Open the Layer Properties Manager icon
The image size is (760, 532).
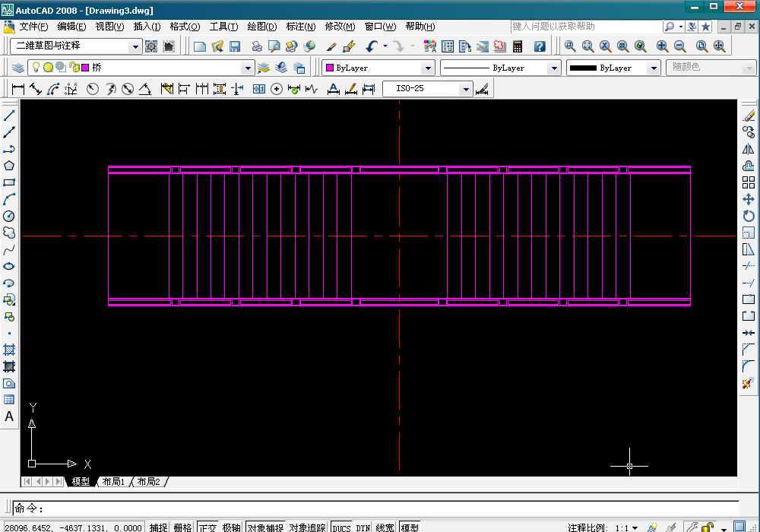(18, 68)
